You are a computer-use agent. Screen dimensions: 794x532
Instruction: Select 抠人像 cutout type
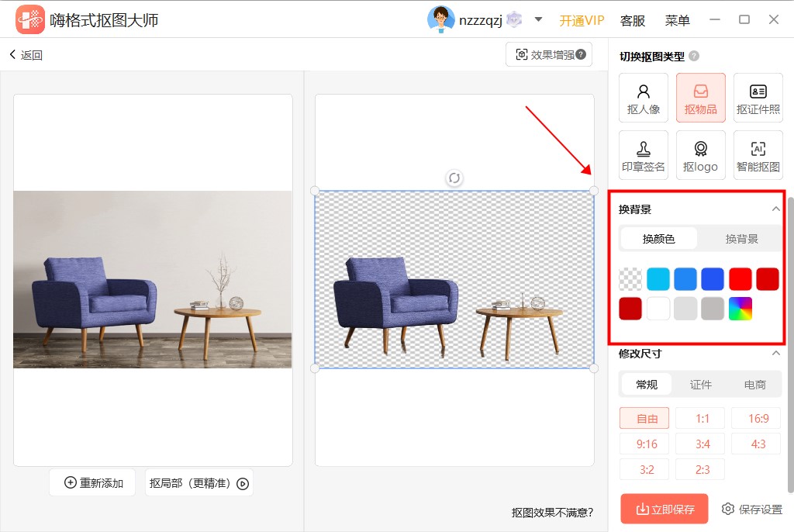pos(644,98)
